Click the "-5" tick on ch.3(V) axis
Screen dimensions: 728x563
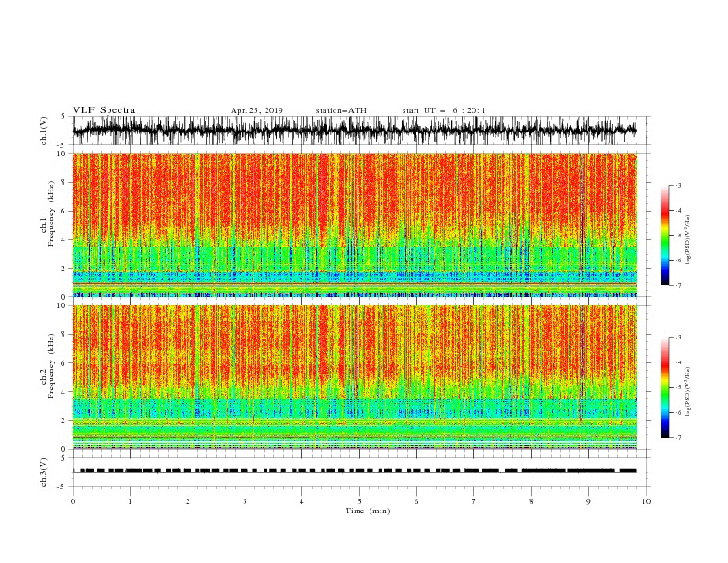pos(63,487)
